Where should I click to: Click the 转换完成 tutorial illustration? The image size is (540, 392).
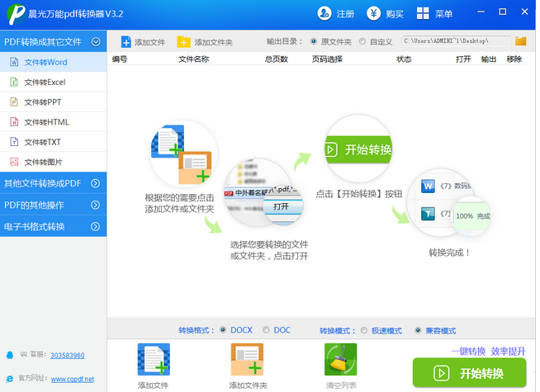pos(448,202)
